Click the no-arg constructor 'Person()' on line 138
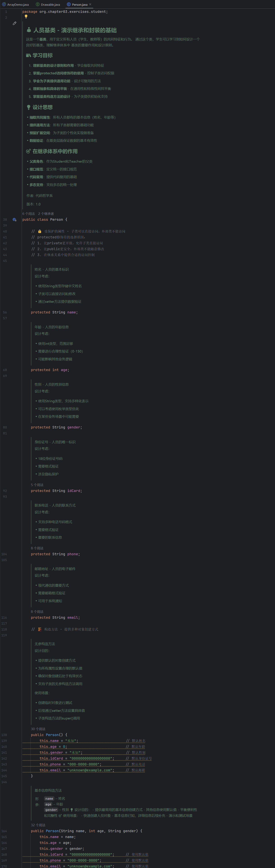 (x=54, y=735)
